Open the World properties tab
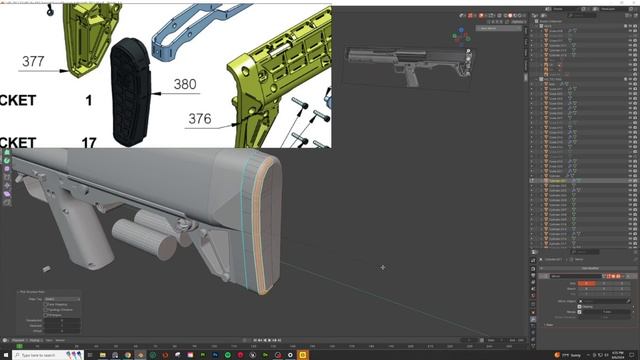The width and height of the screenshot is (640, 360). pyautogui.click(x=533, y=296)
